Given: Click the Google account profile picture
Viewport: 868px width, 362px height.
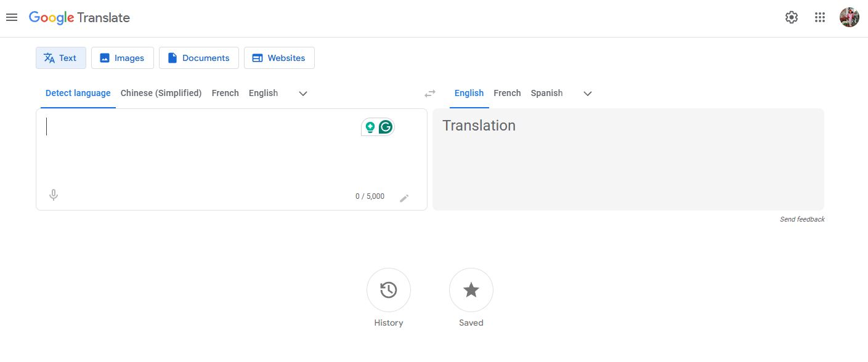Looking at the screenshot, I should click(849, 17).
